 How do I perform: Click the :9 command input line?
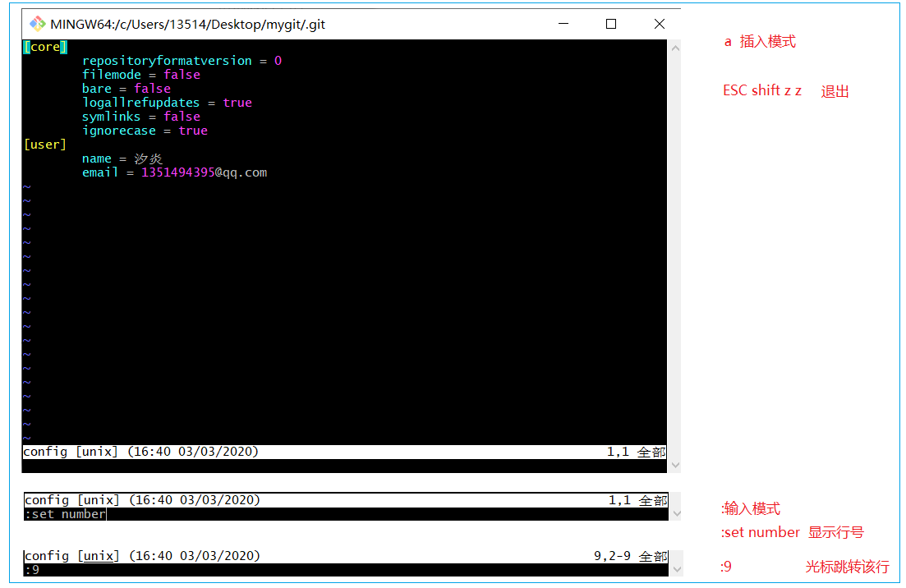click(33, 569)
